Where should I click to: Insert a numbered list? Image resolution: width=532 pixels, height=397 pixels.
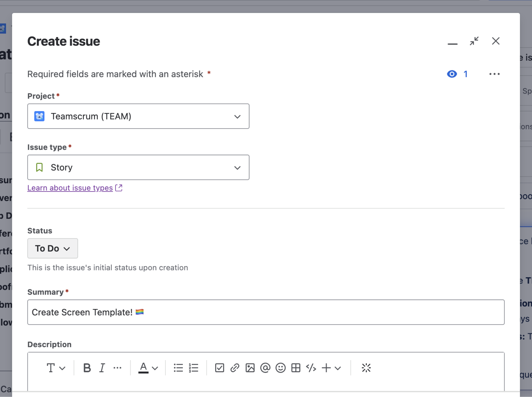click(x=193, y=368)
